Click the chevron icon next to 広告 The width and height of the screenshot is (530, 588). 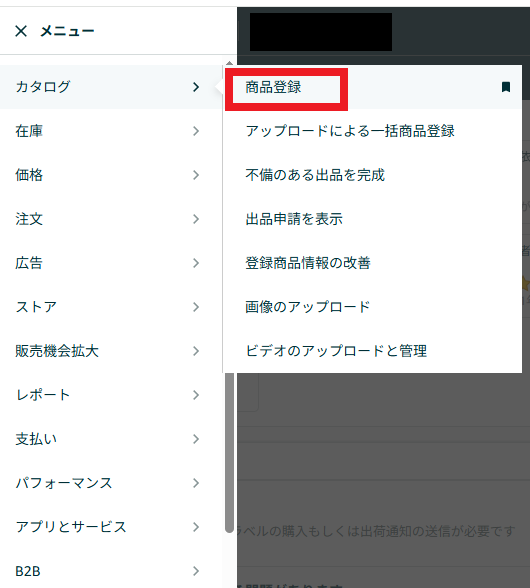coord(196,263)
